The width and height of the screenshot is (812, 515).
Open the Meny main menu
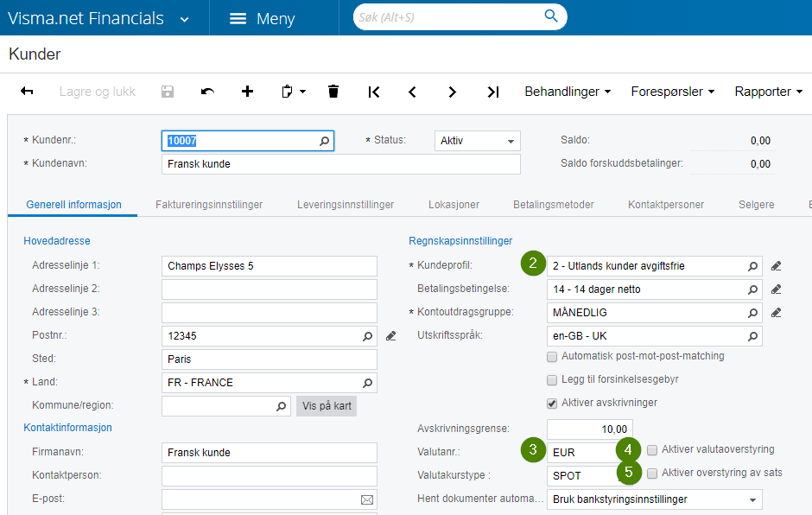[x=263, y=18]
